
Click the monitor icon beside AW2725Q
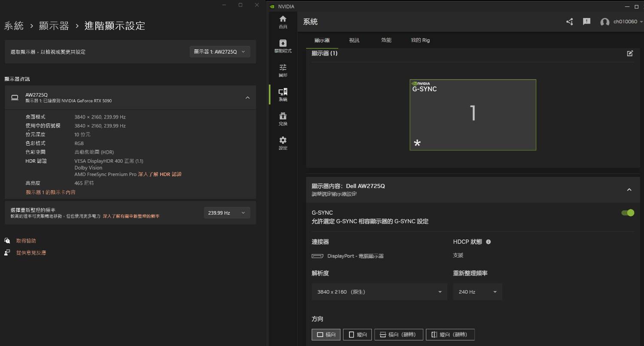[x=15, y=97]
